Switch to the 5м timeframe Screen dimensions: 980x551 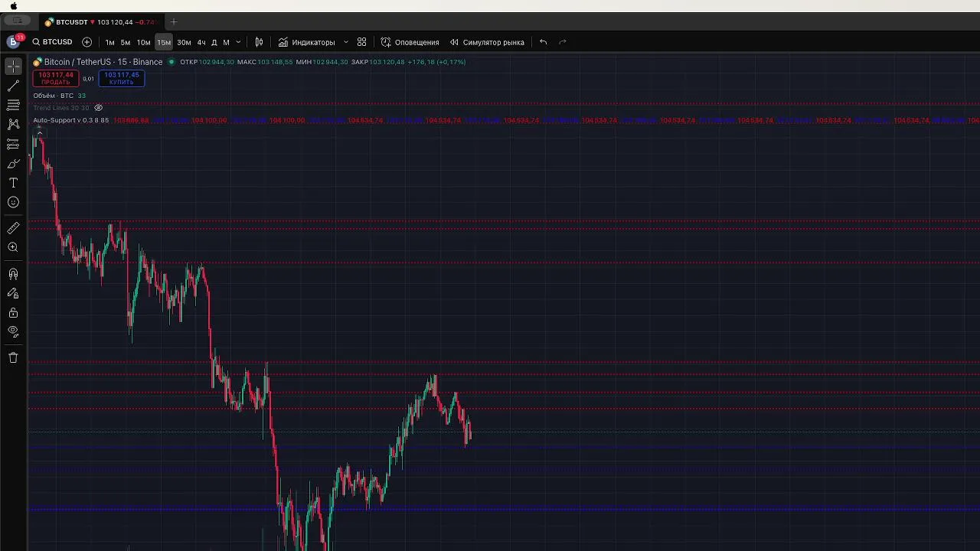click(126, 43)
